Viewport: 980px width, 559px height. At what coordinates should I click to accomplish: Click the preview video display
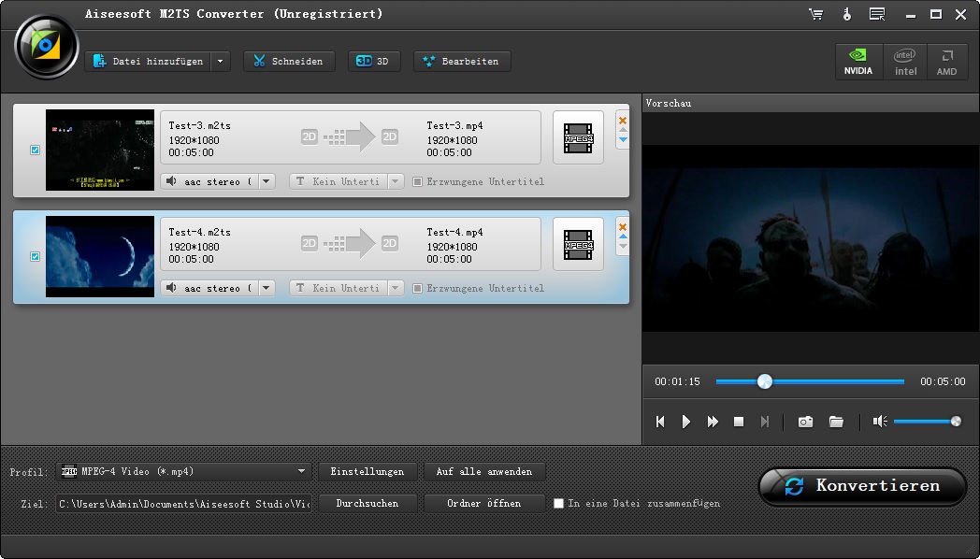pos(811,238)
